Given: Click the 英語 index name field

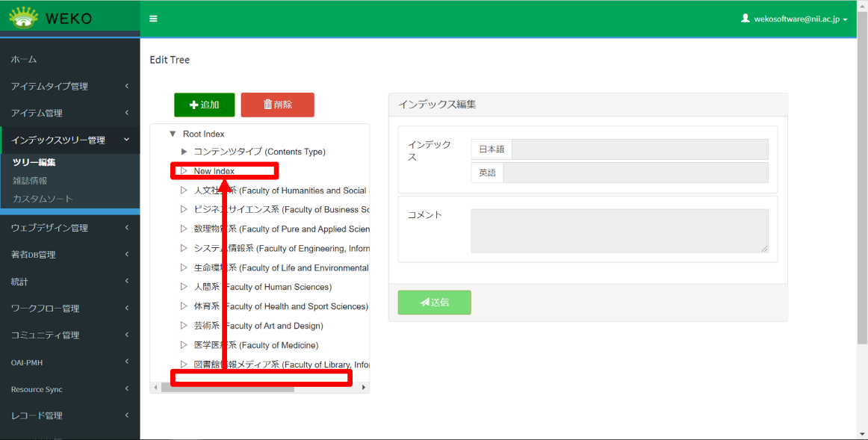Looking at the screenshot, I should (636, 173).
